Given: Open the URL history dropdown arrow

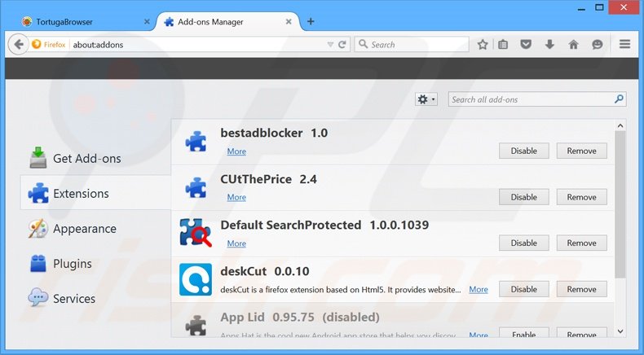Looking at the screenshot, I should coord(330,45).
